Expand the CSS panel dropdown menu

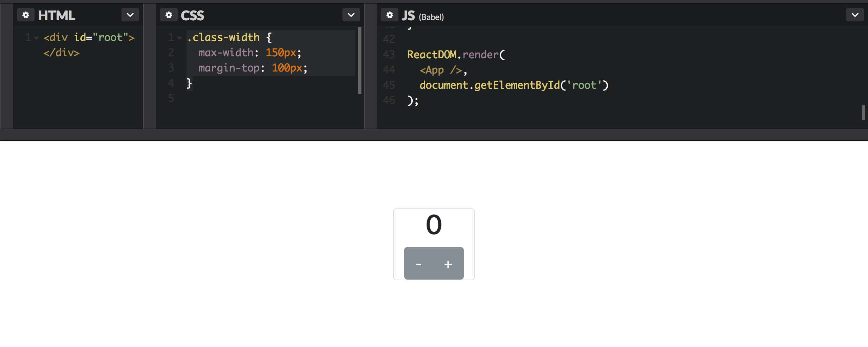(x=351, y=15)
